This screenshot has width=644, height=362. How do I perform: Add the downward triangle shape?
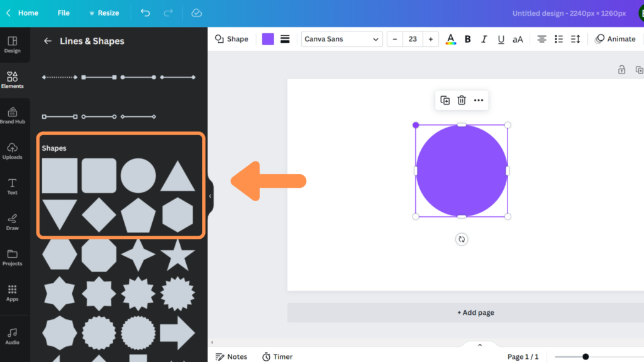click(x=60, y=214)
